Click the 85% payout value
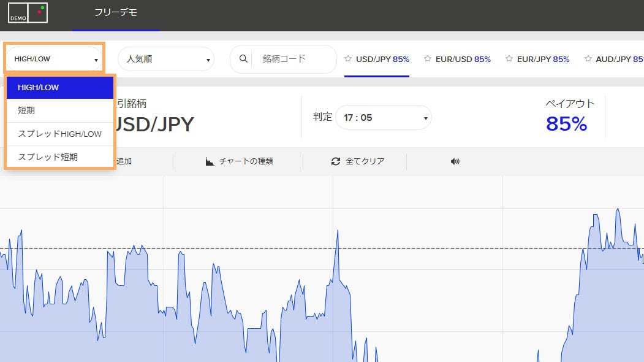The width and height of the screenshot is (644, 362). (x=566, y=124)
